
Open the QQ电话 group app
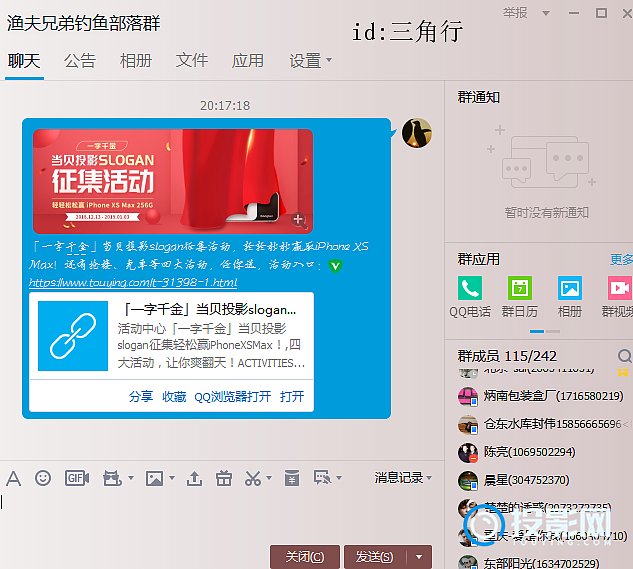470,288
